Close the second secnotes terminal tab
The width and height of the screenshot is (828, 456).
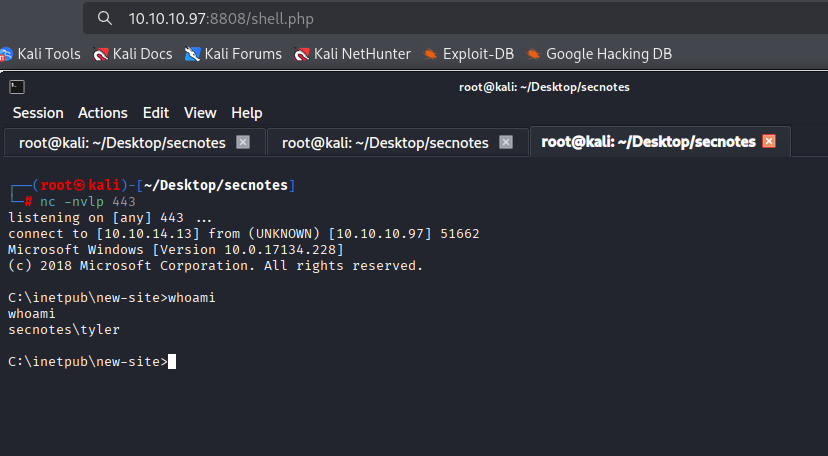[x=506, y=142]
